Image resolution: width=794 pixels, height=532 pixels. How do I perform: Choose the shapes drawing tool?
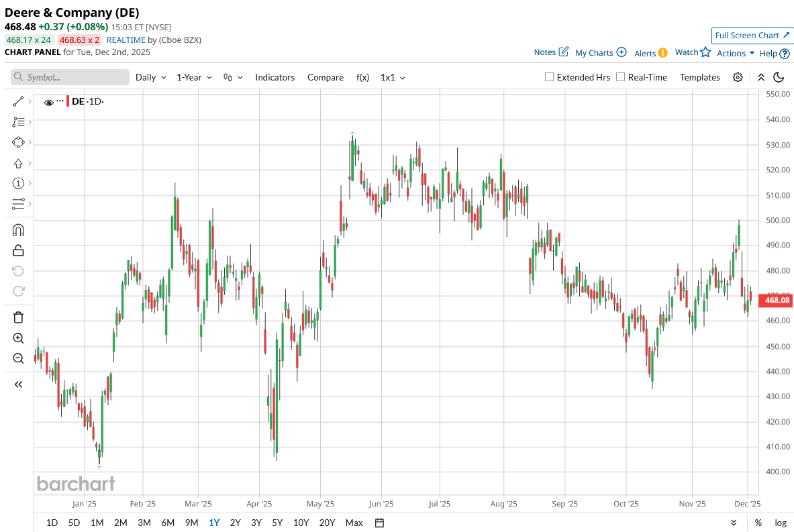(x=18, y=142)
